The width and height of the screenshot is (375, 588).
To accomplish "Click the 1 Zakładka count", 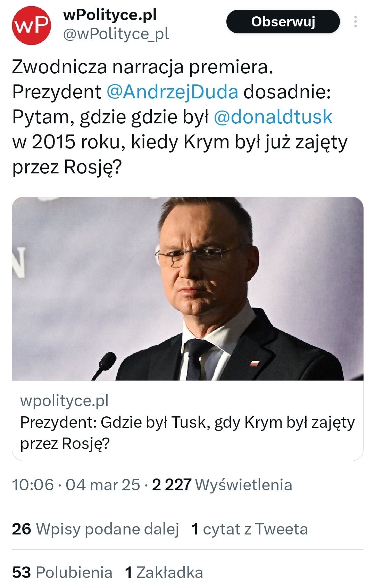I will (x=164, y=572).
